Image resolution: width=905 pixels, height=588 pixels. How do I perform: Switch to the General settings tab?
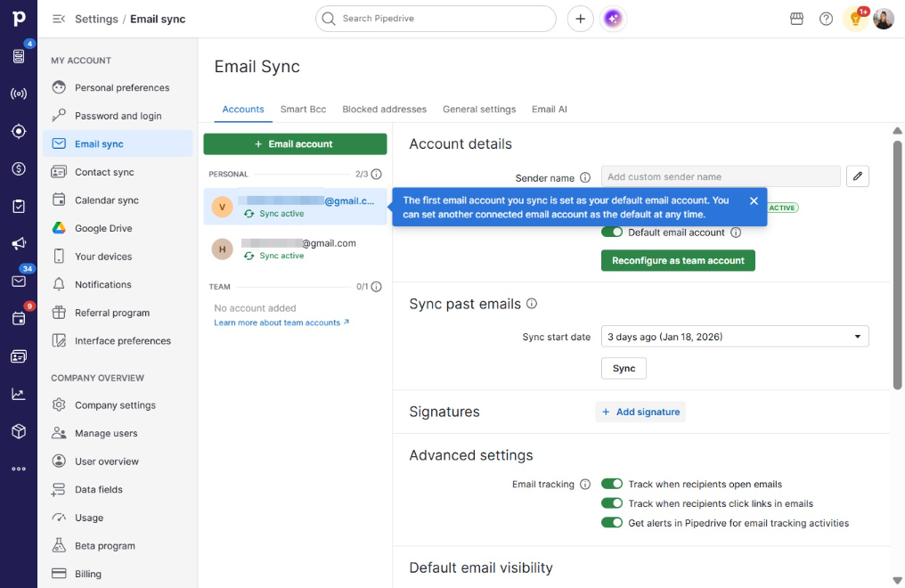click(x=479, y=109)
